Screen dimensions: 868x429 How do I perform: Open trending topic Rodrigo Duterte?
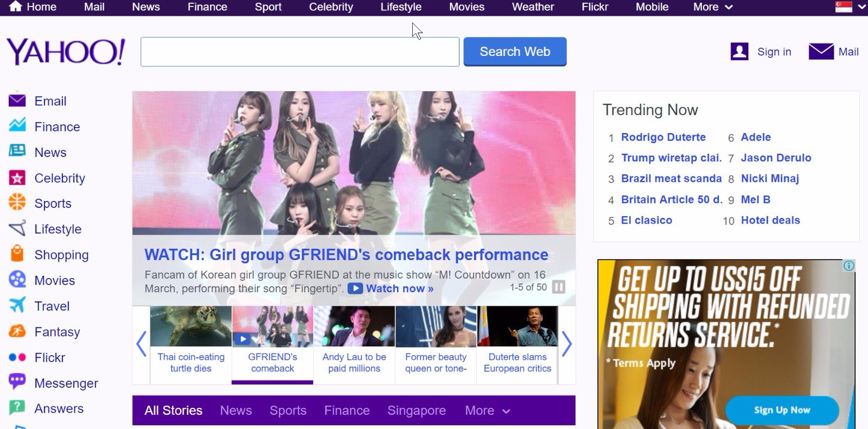(663, 137)
